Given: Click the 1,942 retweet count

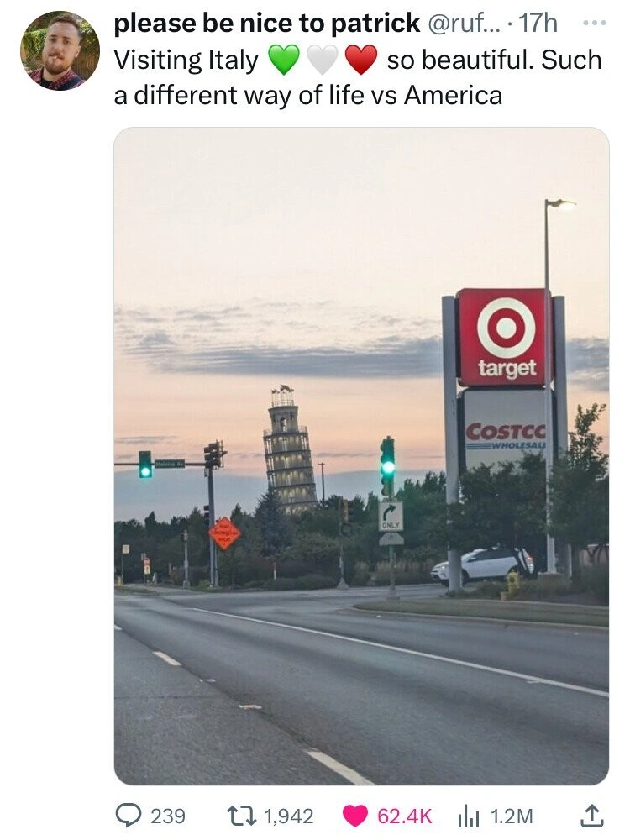Looking at the screenshot, I should click(289, 816).
